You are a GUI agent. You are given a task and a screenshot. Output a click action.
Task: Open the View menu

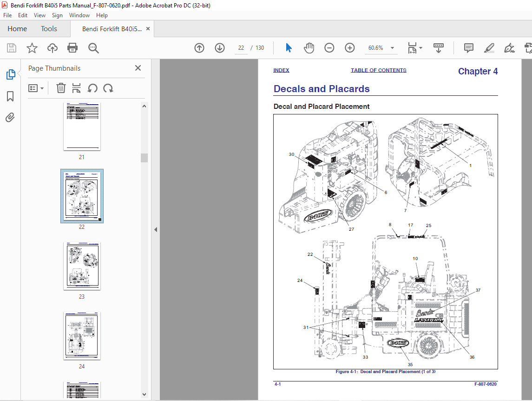[x=39, y=15]
